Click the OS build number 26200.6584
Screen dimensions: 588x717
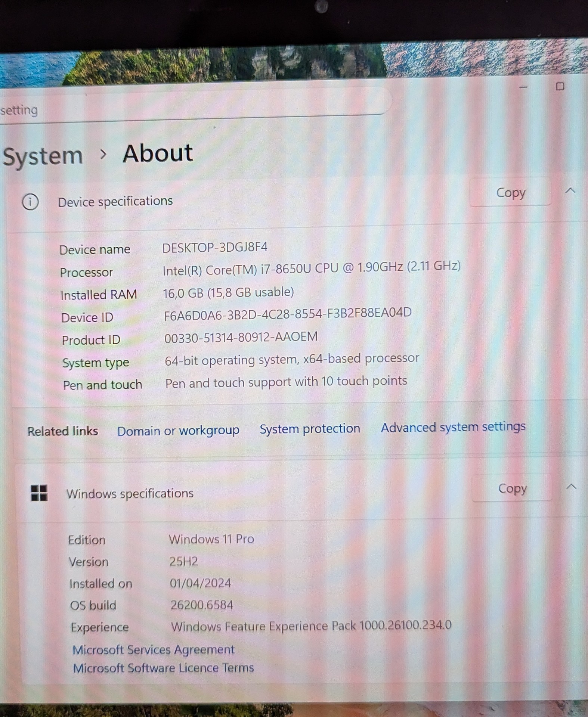tap(202, 605)
